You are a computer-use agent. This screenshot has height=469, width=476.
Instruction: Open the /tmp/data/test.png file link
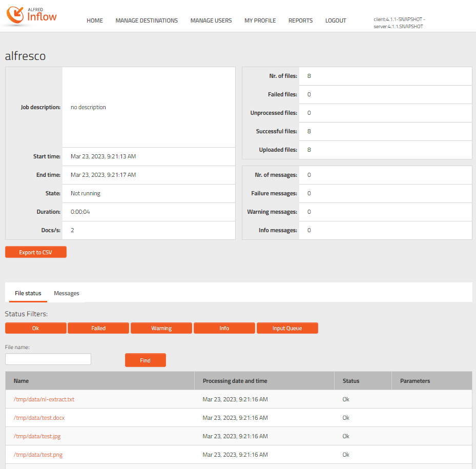pyautogui.click(x=38, y=455)
